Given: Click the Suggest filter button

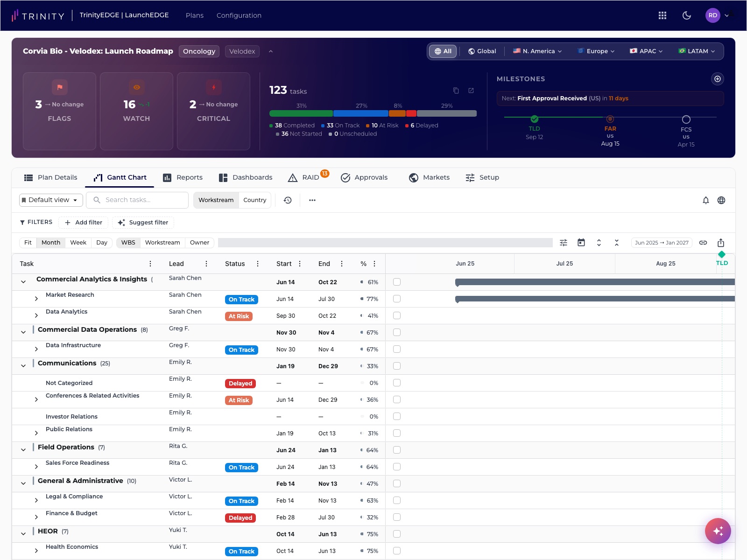Looking at the screenshot, I should pyautogui.click(x=143, y=223).
